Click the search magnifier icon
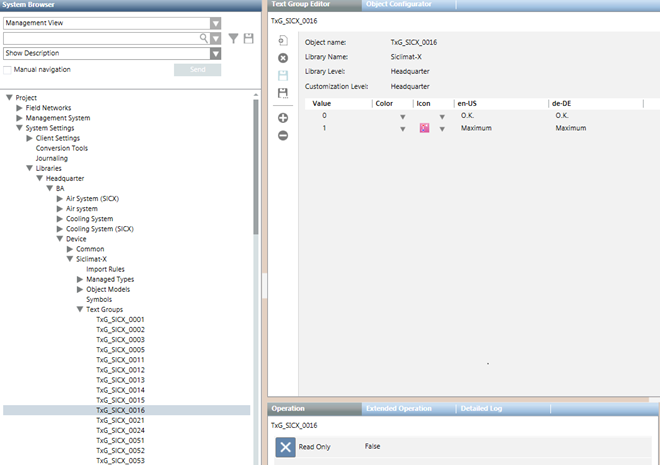The image size is (660, 465). [203, 38]
